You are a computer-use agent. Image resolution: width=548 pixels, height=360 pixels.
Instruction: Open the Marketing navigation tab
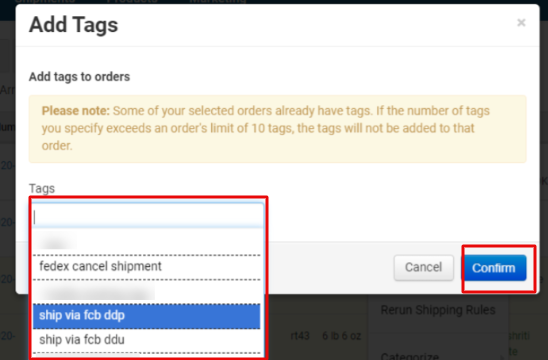(x=218, y=1)
